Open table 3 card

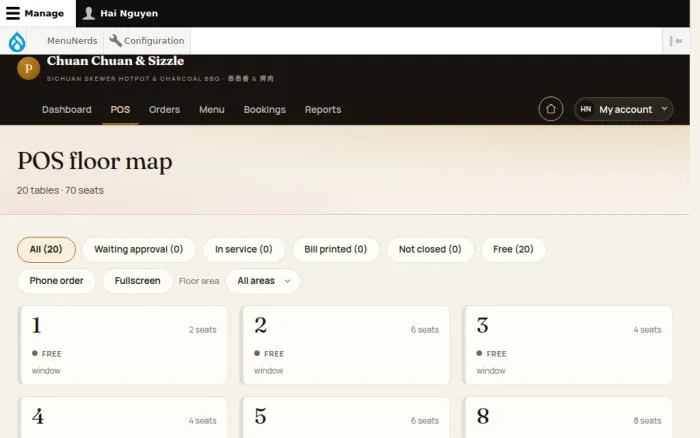567,345
